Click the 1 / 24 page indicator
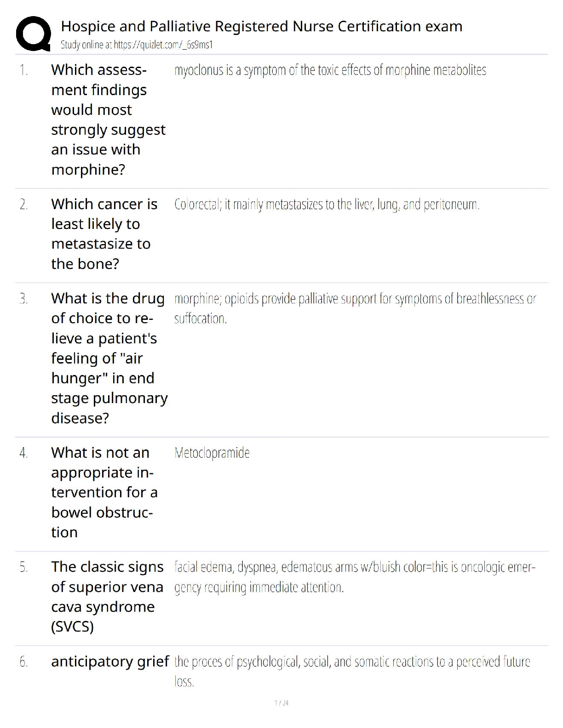563x728 pixels. pos(281,703)
